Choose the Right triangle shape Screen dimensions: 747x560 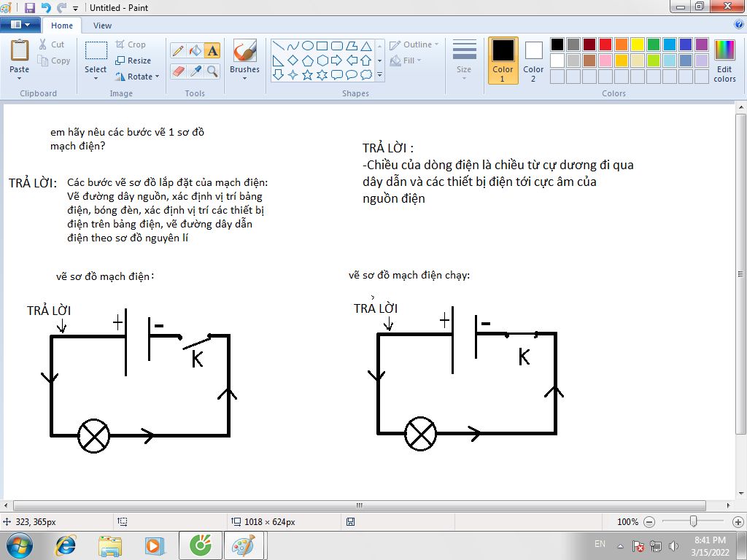point(279,61)
